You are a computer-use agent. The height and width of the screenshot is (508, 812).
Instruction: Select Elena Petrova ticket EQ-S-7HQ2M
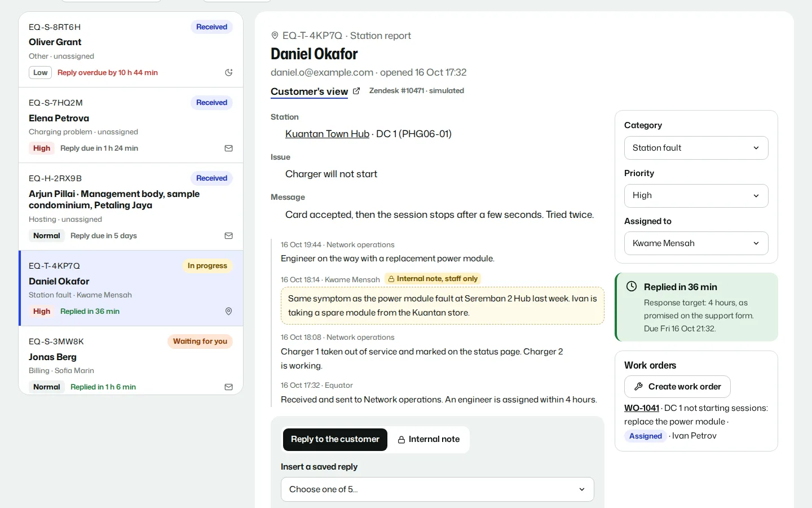tap(131, 125)
